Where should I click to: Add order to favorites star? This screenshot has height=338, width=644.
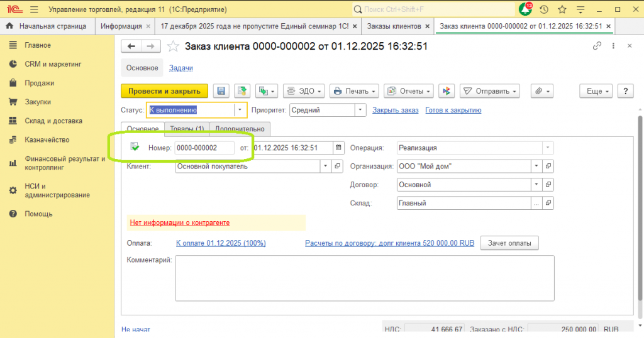(x=173, y=46)
